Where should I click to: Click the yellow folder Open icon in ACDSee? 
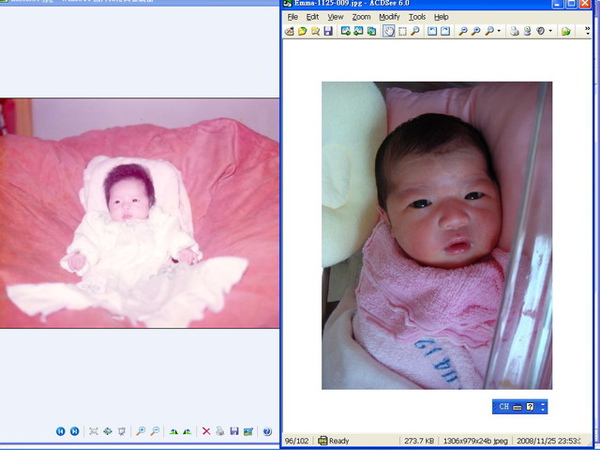302,31
